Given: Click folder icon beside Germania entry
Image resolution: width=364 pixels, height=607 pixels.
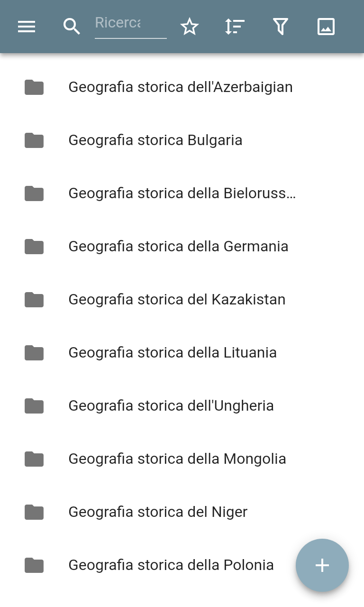Looking at the screenshot, I should (34, 247).
